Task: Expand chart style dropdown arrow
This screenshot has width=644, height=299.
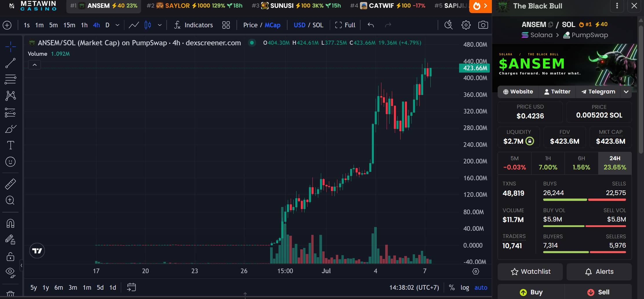Action: pos(160,25)
